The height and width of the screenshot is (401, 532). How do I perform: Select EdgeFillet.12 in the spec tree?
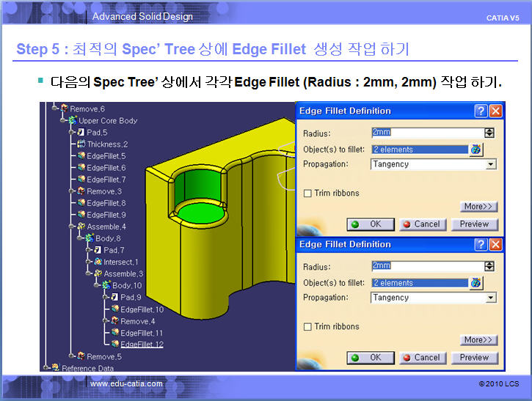click(x=142, y=345)
